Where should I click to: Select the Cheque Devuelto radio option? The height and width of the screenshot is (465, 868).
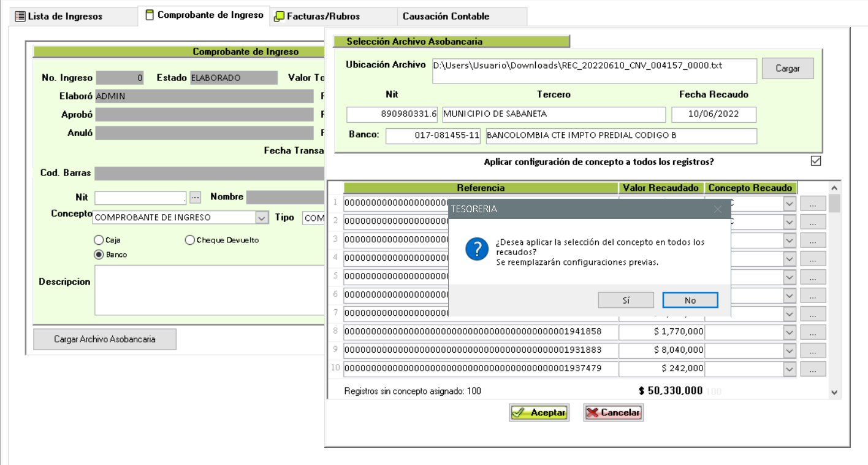pyautogui.click(x=190, y=240)
